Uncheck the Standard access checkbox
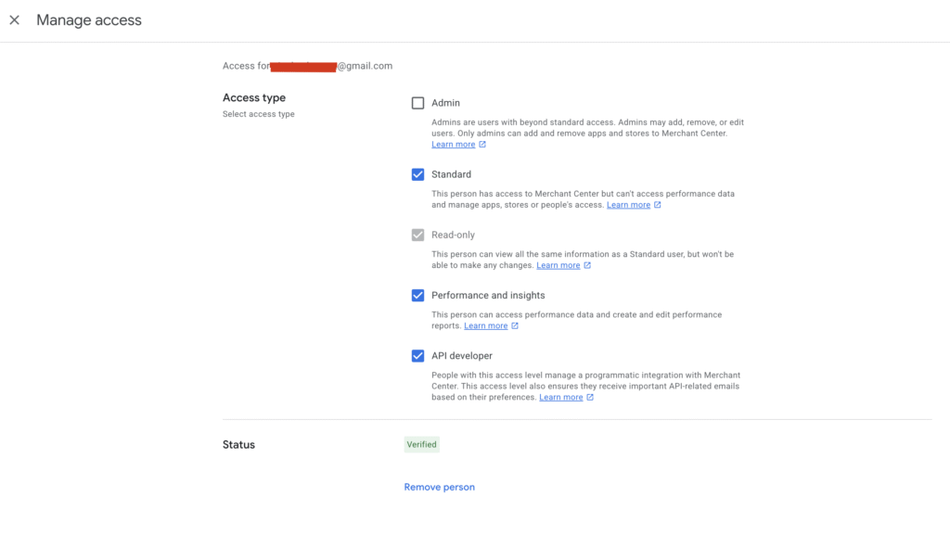 click(x=418, y=174)
